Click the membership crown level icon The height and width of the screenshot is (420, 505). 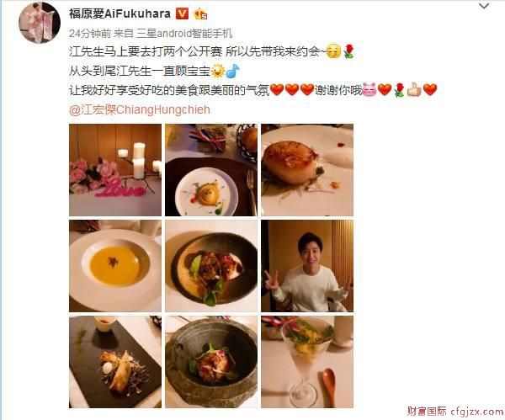click(200, 13)
